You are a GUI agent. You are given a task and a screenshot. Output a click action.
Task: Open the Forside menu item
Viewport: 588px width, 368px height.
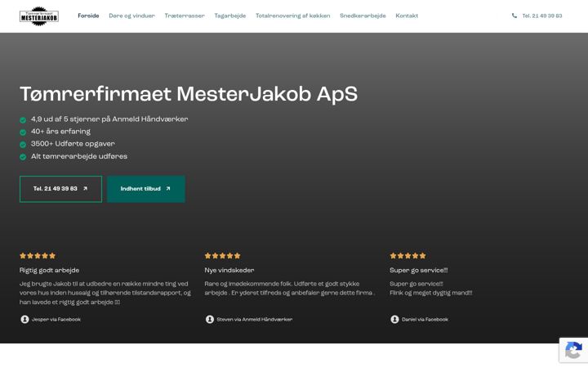88,16
